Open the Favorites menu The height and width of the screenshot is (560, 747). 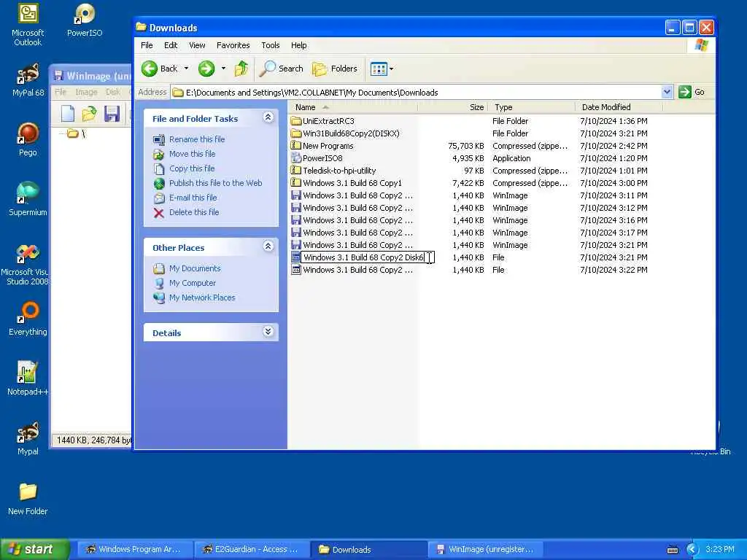click(x=233, y=45)
